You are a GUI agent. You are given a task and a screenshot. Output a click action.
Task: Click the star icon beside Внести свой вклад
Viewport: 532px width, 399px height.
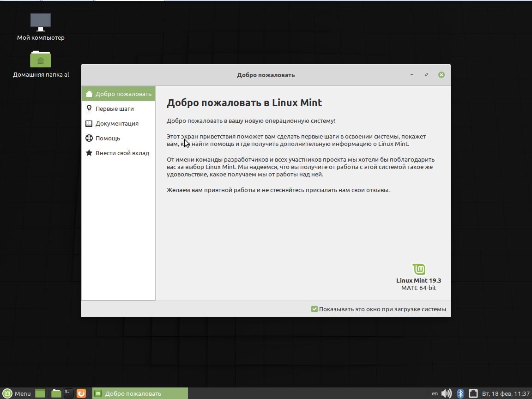[x=89, y=153]
